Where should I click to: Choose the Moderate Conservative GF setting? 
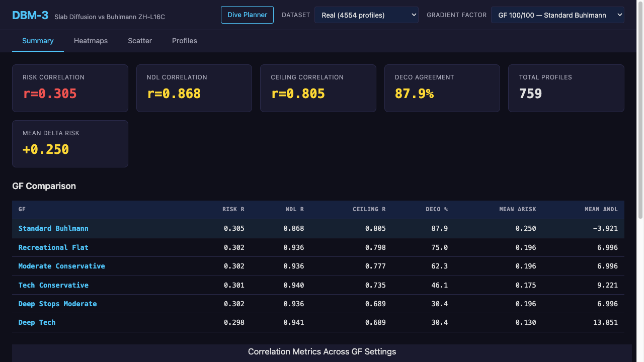[61, 266]
